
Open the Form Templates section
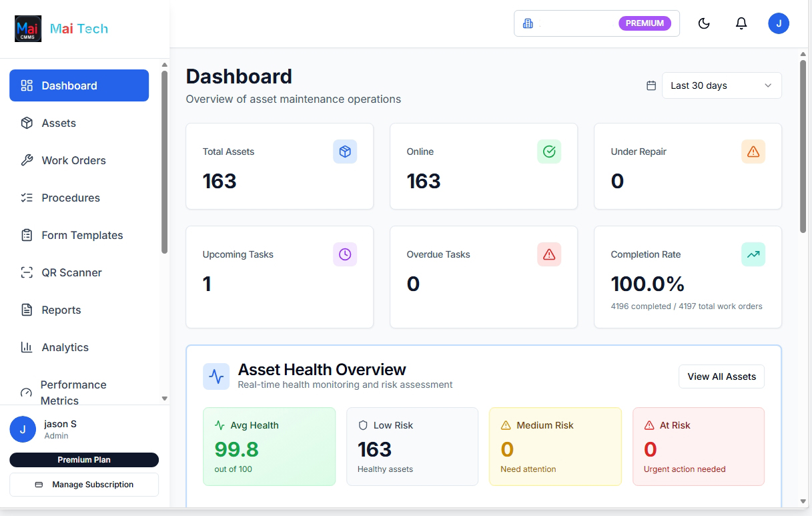coord(81,235)
